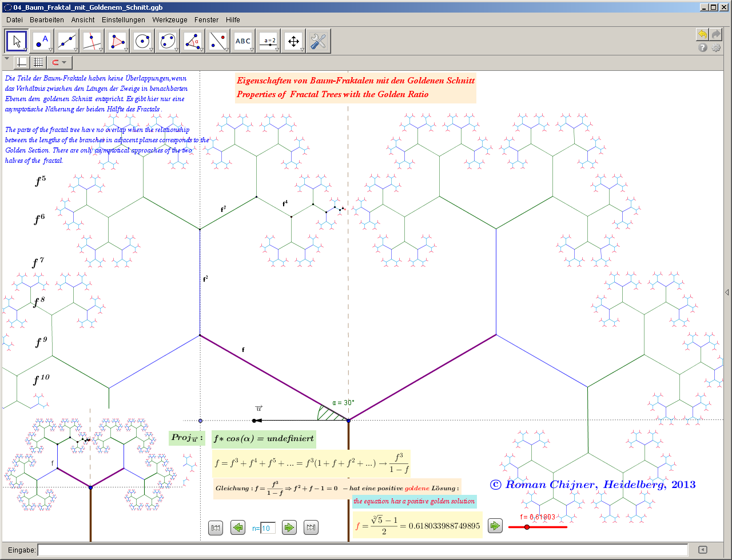Expand the slider tool submenu arrow
The image size is (732, 560).
tap(277, 50)
